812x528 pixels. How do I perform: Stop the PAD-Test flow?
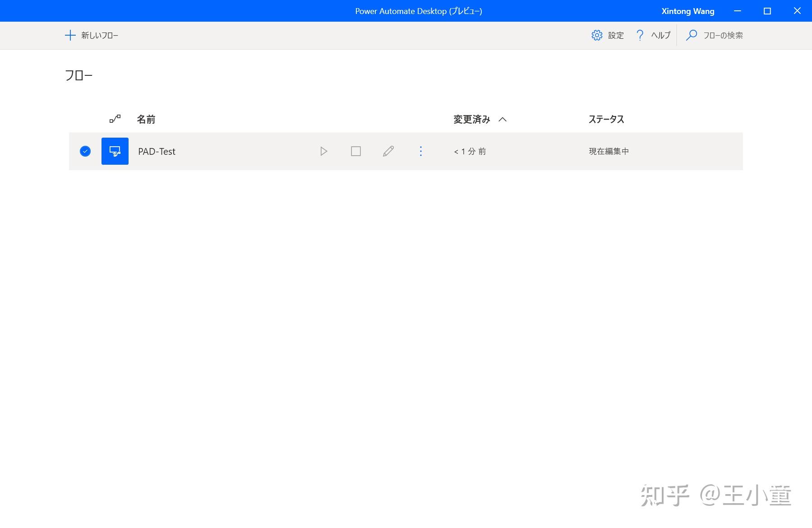coord(355,151)
